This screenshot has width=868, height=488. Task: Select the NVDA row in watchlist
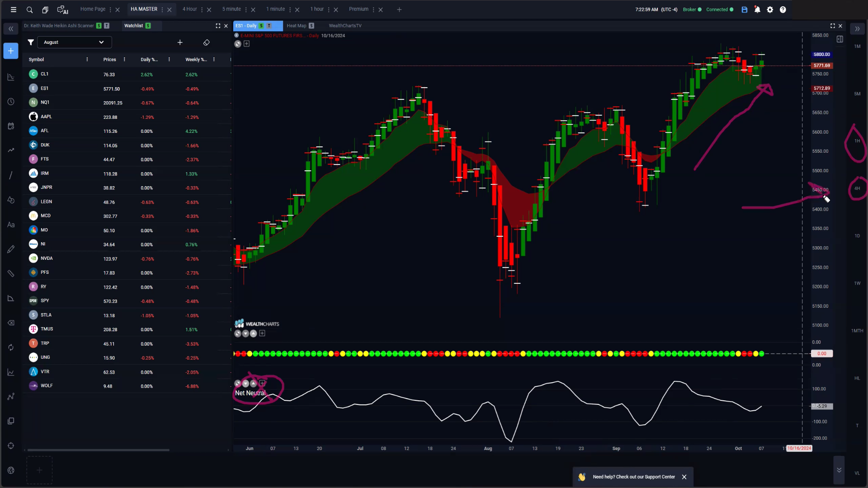[127, 258]
